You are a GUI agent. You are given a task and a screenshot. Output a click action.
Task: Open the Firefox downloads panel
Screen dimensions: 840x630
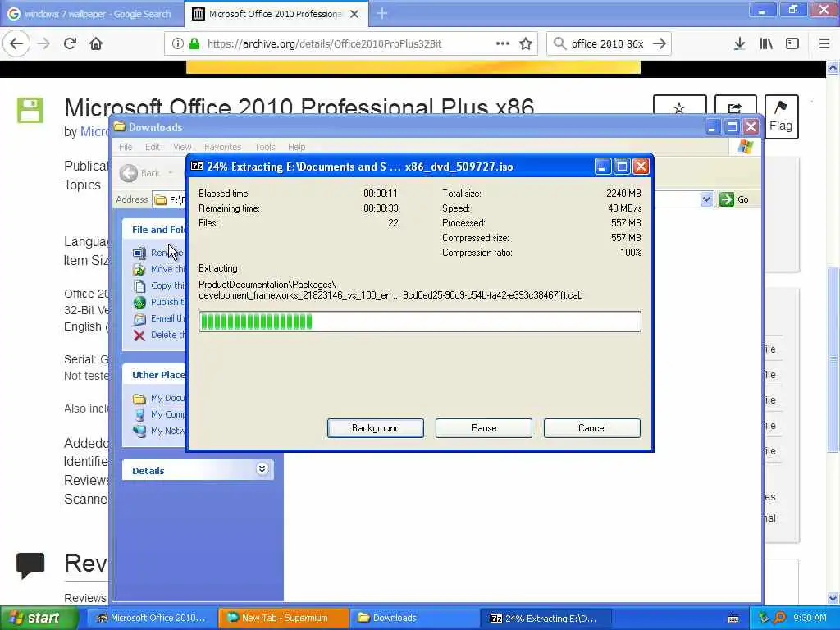point(739,43)
